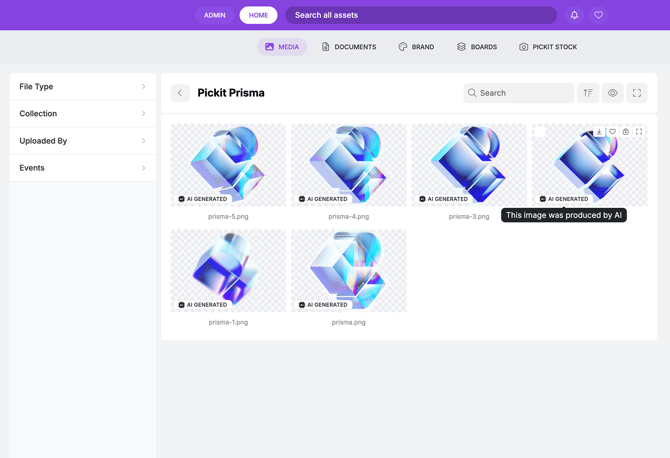Tick the selection checkbox on hovered image
The width and height of the screenshot is (670, 458).
click(540, 132)
